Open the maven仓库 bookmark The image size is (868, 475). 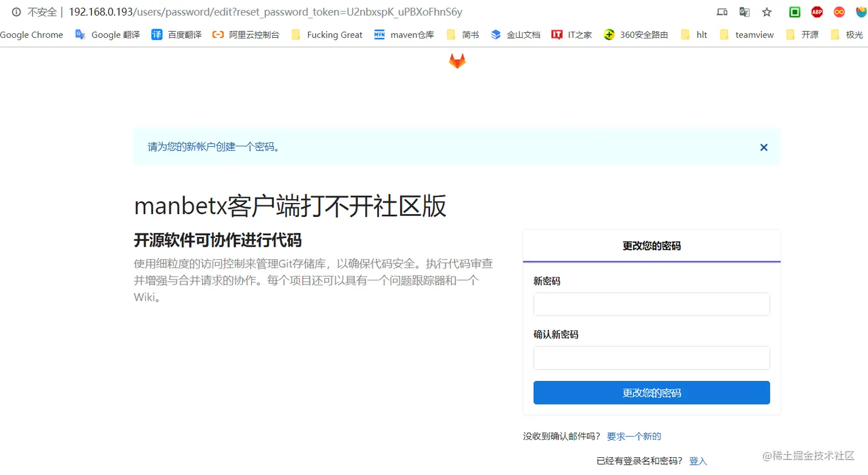404,35
